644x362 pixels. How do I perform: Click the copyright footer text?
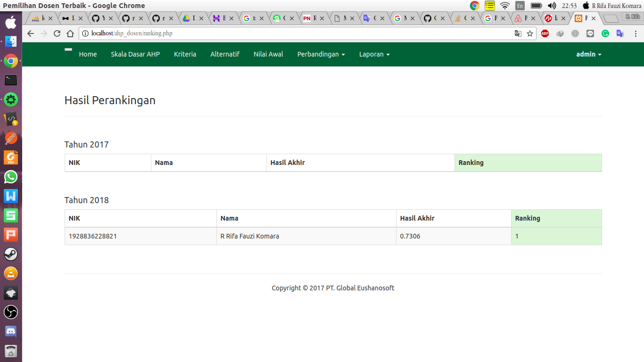[333, 288]
